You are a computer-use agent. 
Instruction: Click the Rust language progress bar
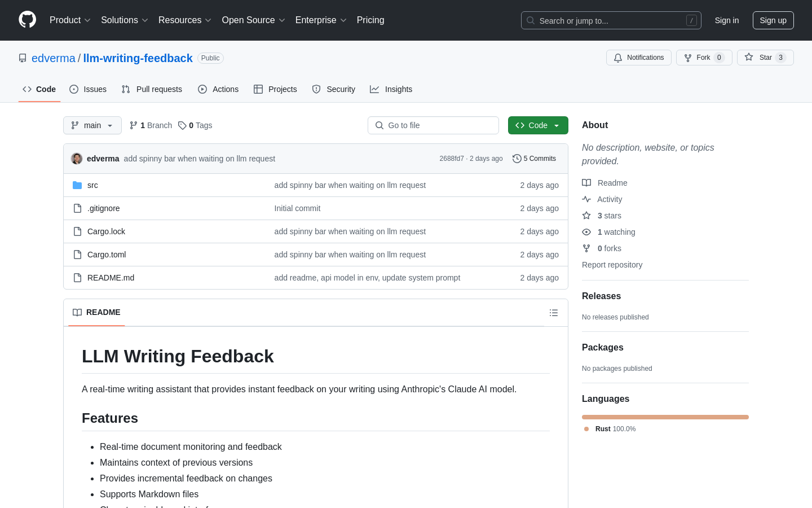coord(665,417)
